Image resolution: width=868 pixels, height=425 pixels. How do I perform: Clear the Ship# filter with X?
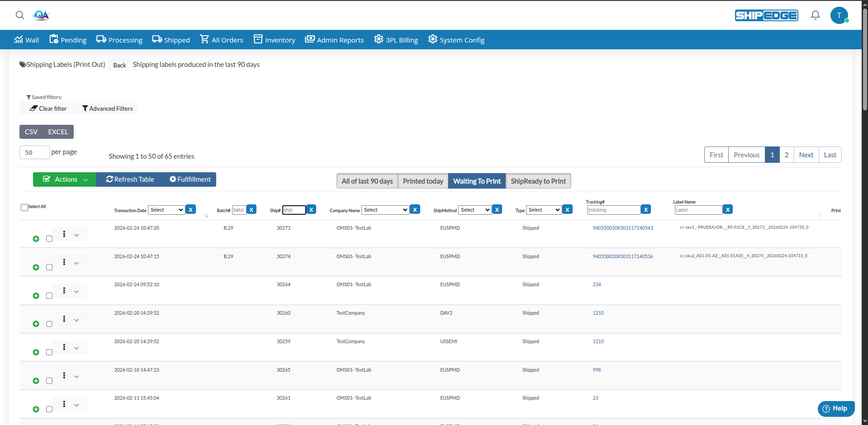pyautogui.click(x=311, y=209)
